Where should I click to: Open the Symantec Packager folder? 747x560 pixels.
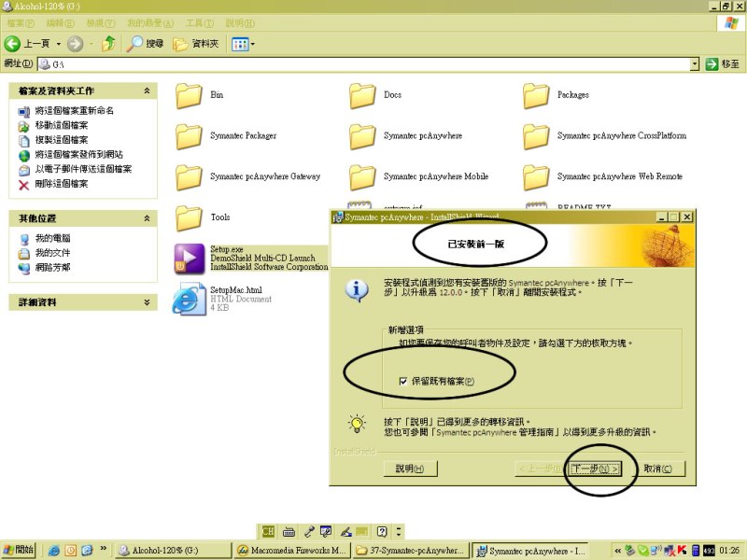190,136
